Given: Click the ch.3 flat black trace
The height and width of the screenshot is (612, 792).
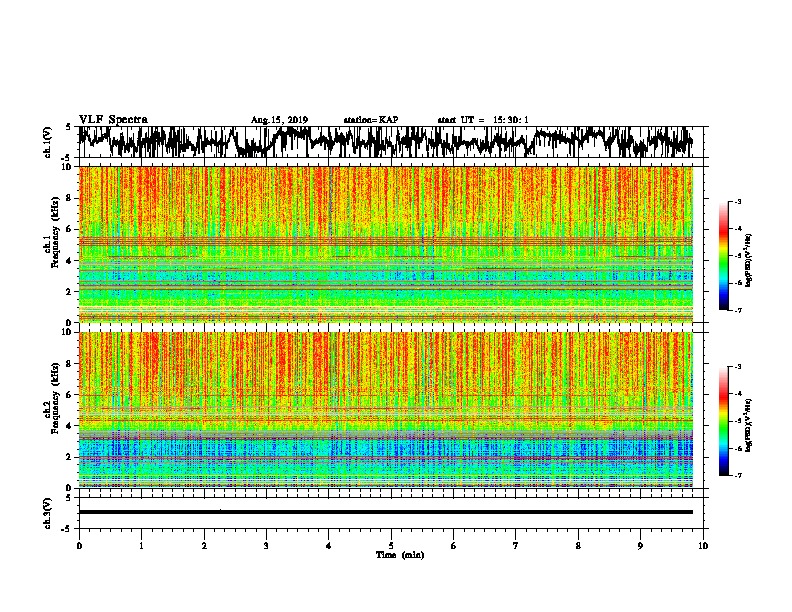Looking at the screenshot, I should [385, 512].
